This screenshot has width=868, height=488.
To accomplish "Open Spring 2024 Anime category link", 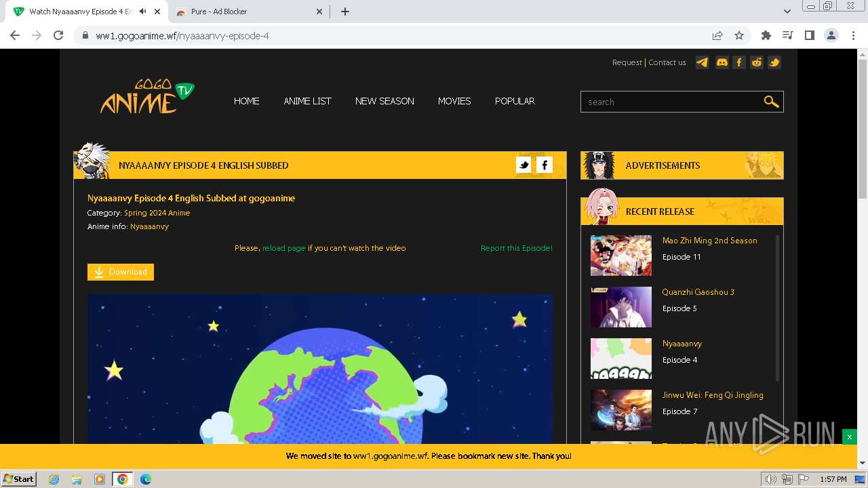I will [157, 213].
